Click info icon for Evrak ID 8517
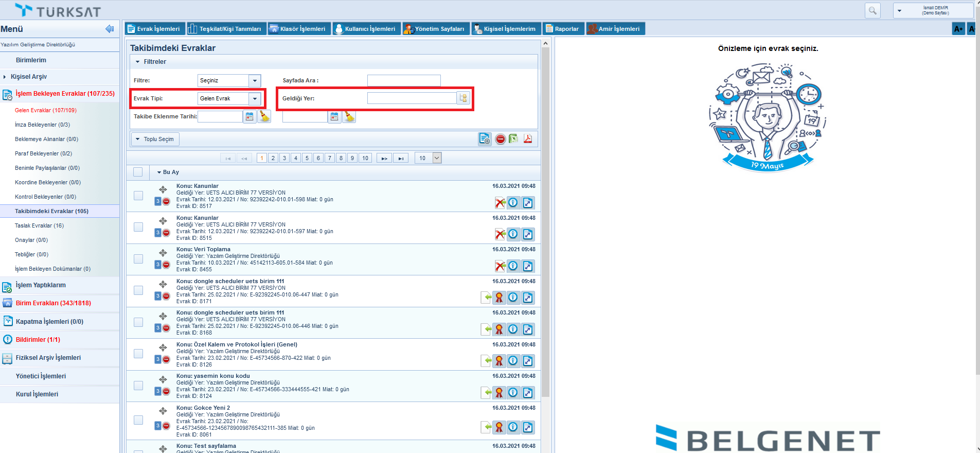The image size is (980, 453). tap(513, 203)
